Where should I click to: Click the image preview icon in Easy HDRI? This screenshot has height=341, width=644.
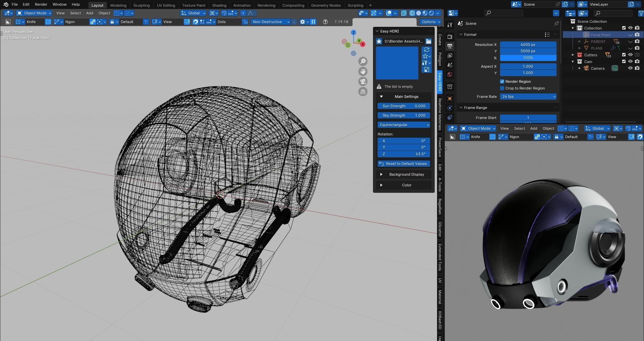(426, 70)
